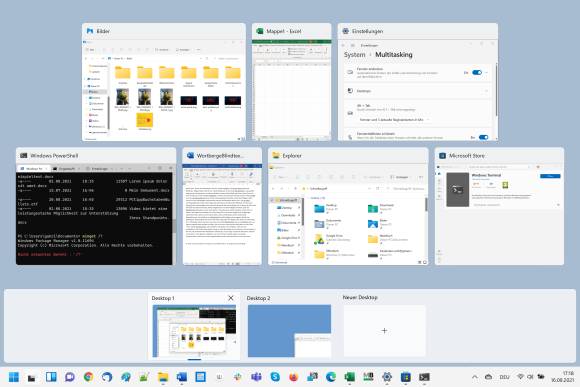580x387 pixels.
Task: Open Microsoft Store from the taskbar
Action: pyautogui.click(x=405, y=377)
